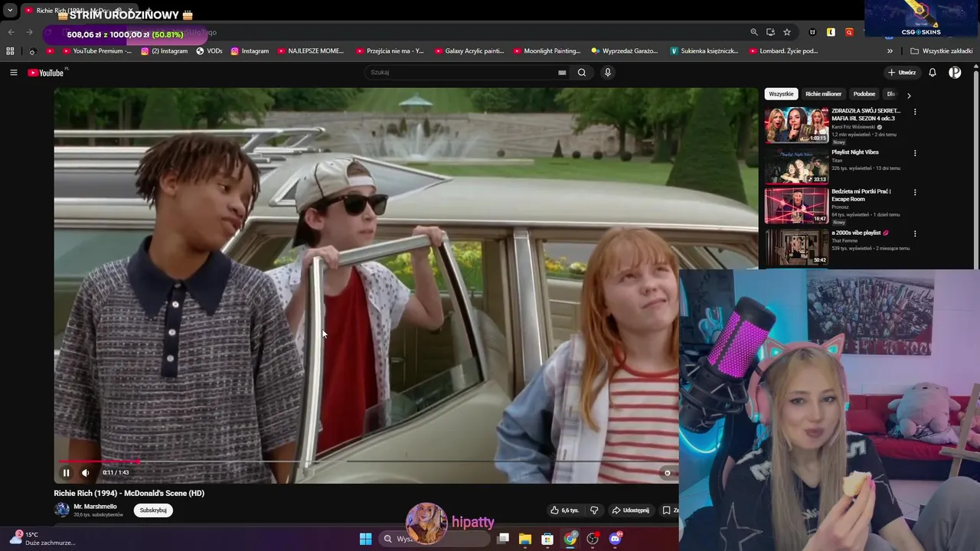Open Discord from the taskbar
The height and width of the screenshot is (551, 980).
coord(615,539)
